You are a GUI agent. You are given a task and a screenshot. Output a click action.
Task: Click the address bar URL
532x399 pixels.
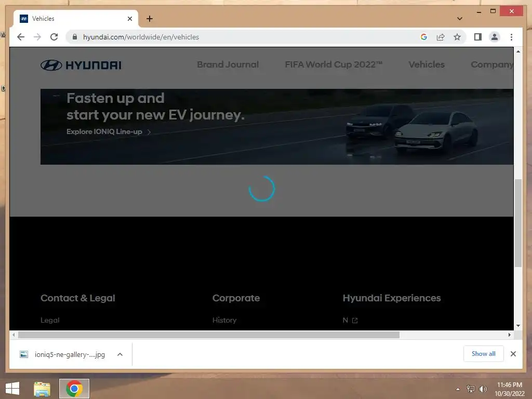coord(141,37)
